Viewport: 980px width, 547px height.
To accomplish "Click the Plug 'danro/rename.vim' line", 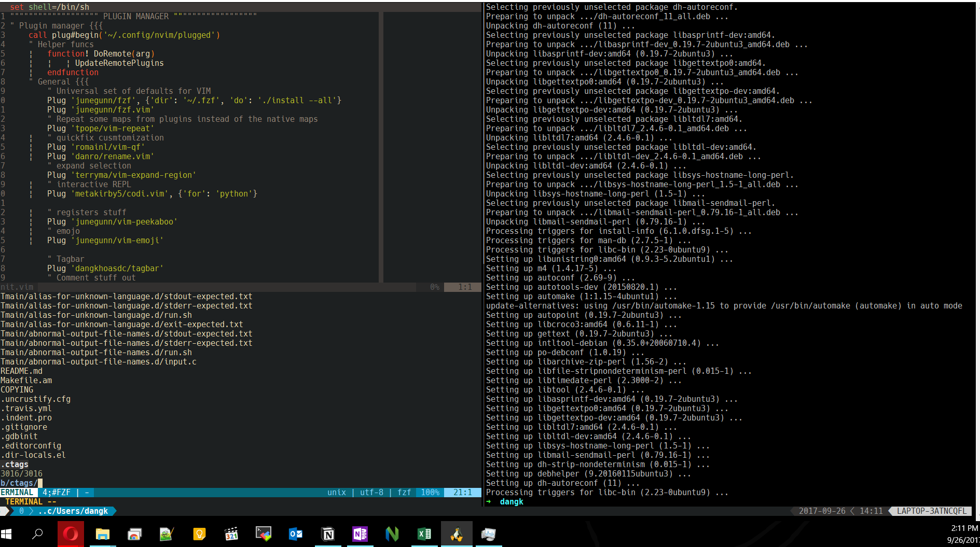I will (100, 157).
